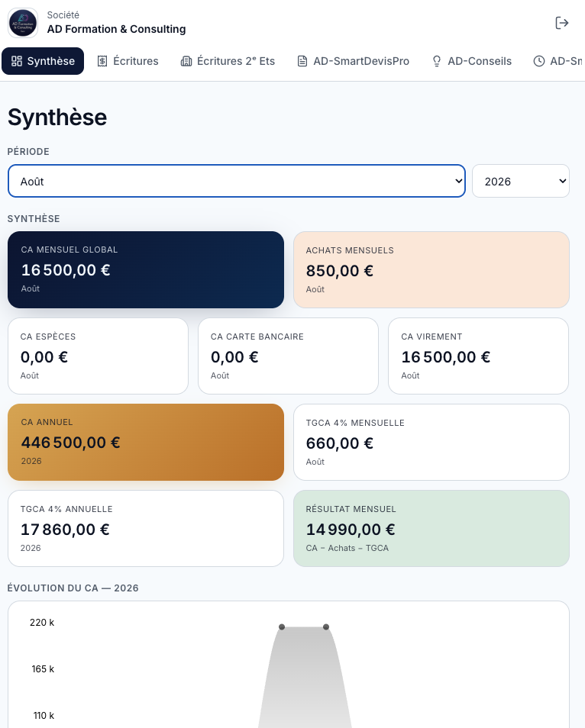Viewport: 585px width, 728px height.
Task: Click the AD Formation & Consulting logo
Action: [x=23, y=23]
